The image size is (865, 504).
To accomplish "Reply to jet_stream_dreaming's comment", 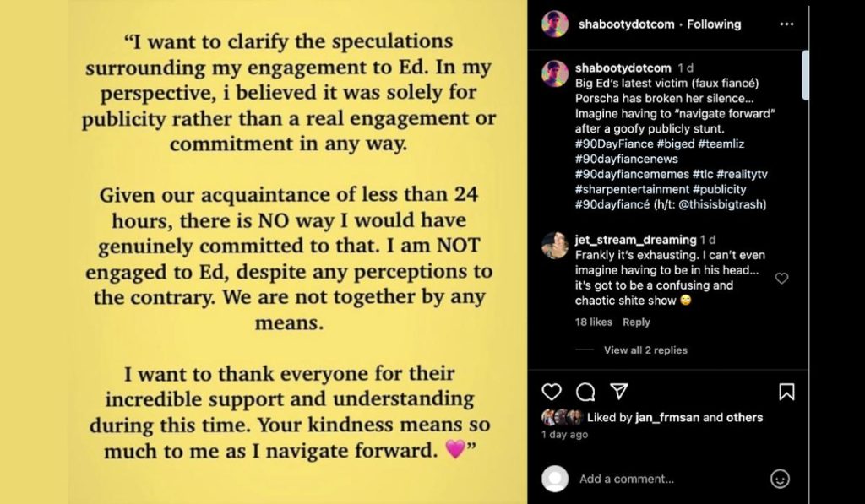I will [x=636, y=322].
